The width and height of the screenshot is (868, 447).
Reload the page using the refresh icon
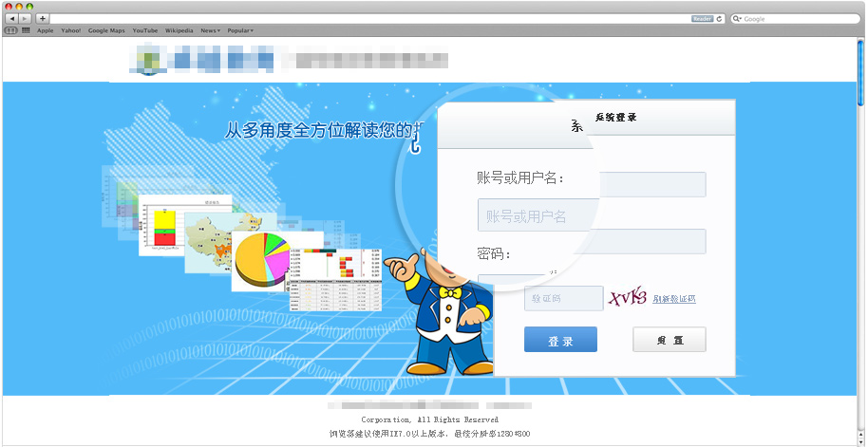point(719,19)
